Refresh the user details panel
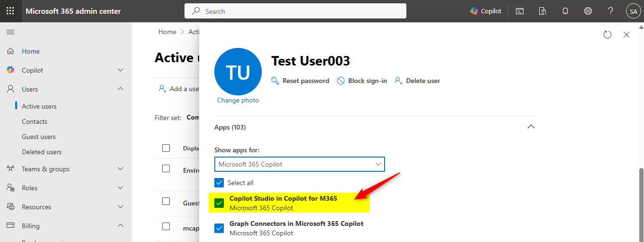 coord(607,35)
